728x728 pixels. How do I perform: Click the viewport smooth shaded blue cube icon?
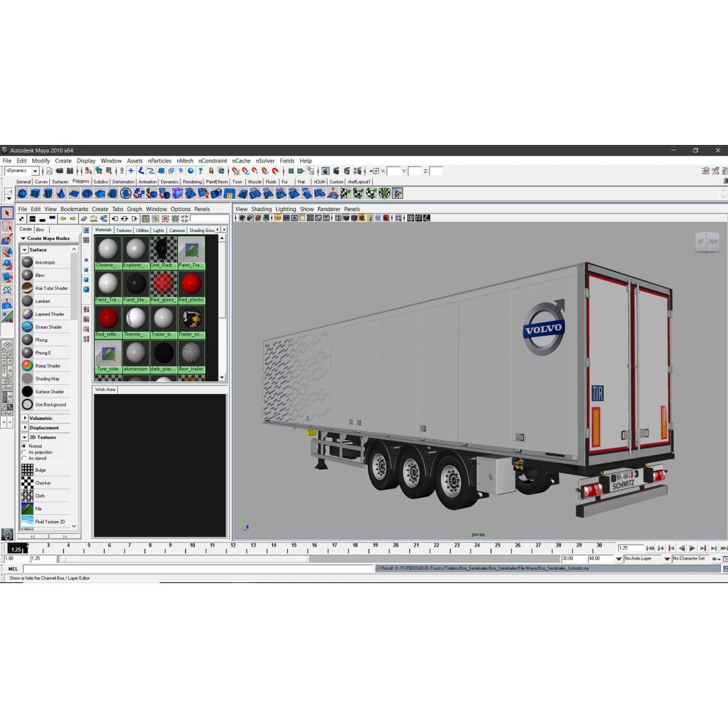click(x=346, y=218)
